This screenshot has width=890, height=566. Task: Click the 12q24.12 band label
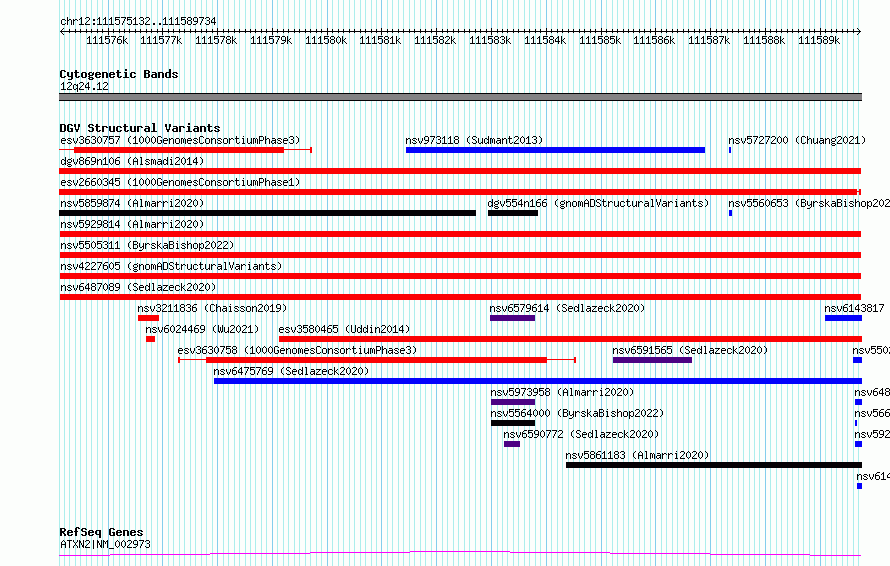[84, 86]
